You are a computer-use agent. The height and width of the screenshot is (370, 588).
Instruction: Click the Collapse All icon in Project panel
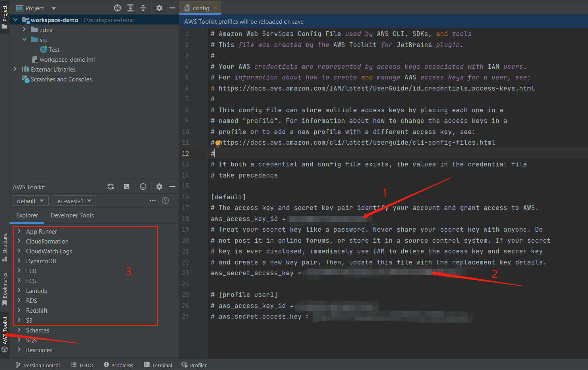[x=143, y=8]
